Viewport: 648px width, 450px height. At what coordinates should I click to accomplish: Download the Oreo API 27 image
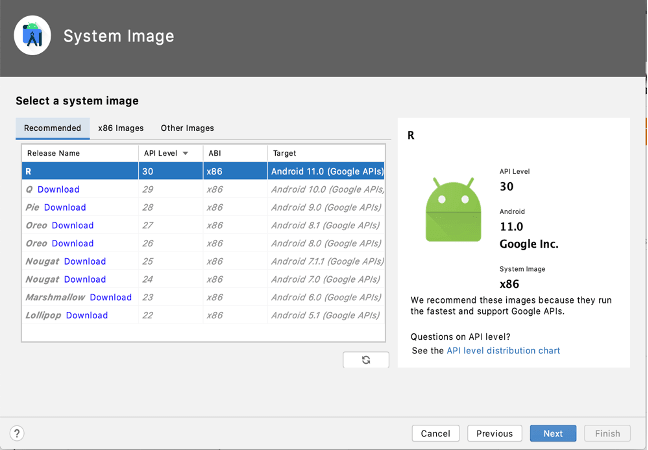(x=72, y=225)
